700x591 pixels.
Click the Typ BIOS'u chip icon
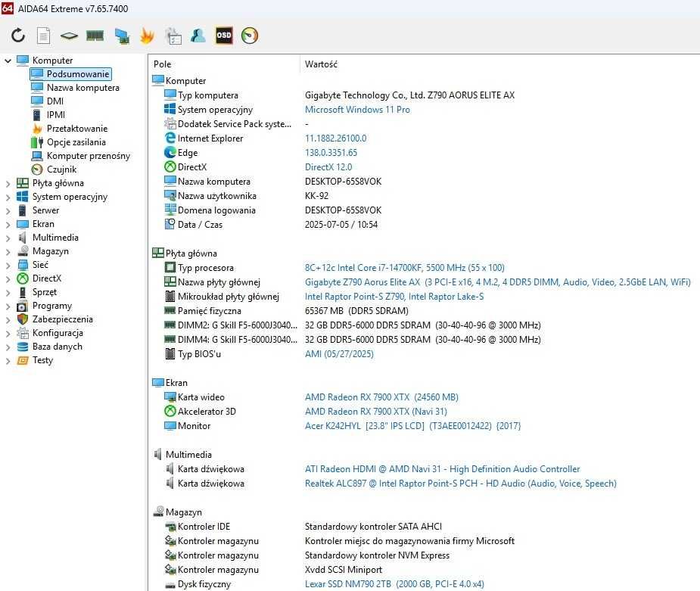[170, 353]
